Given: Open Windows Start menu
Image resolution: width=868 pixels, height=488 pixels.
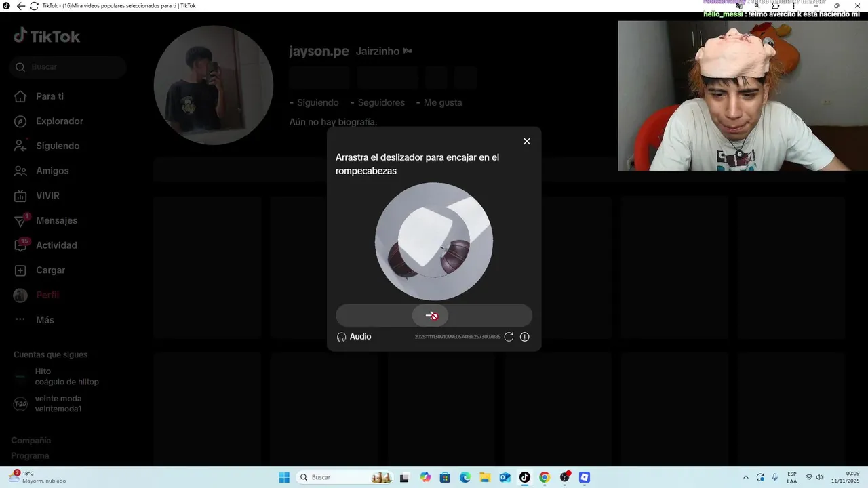Looking at the screenshot, I should point(284,477).
